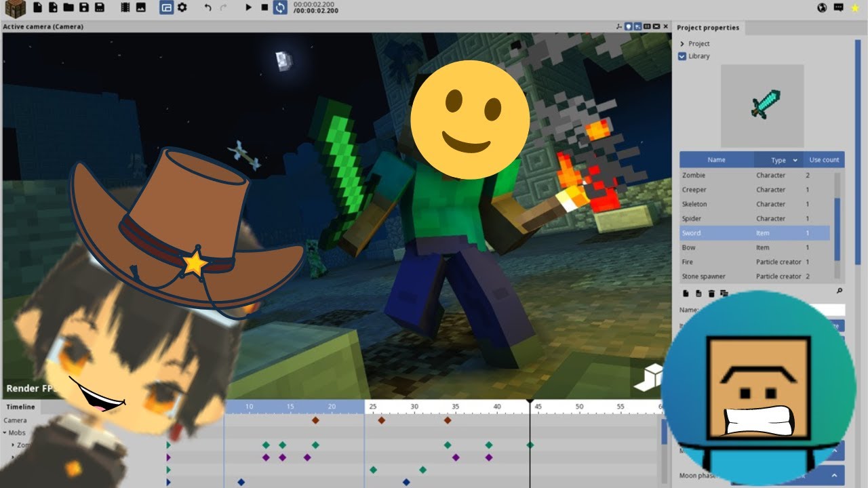Delete library item with trash icon
Image resolution: width=868 pixels, height=488 pixels.
pyautogui.click(x=711, y=293)
